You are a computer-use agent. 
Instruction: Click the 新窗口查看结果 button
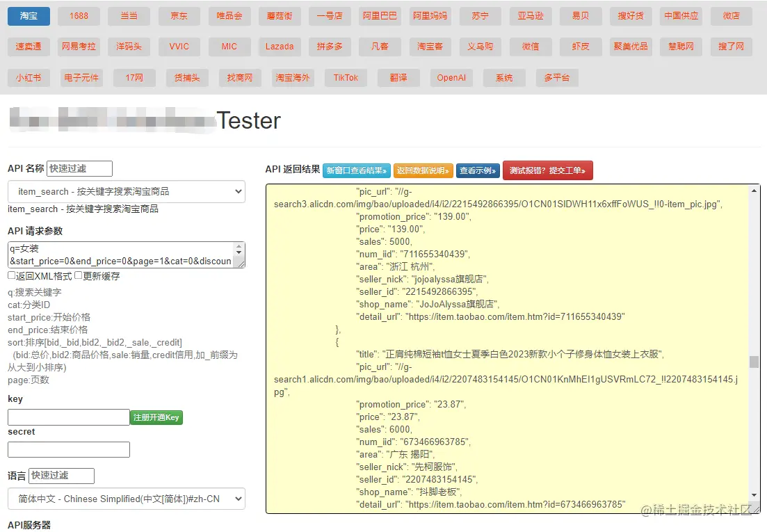357,170
